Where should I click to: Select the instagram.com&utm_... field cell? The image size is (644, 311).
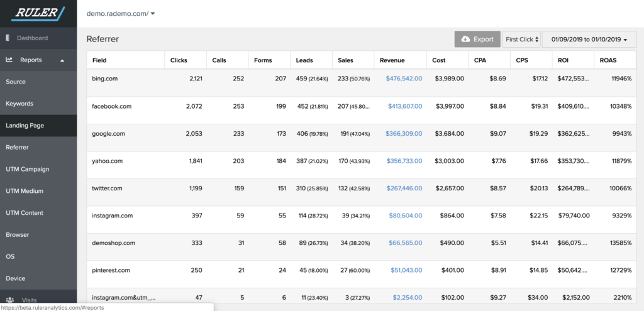126,297
